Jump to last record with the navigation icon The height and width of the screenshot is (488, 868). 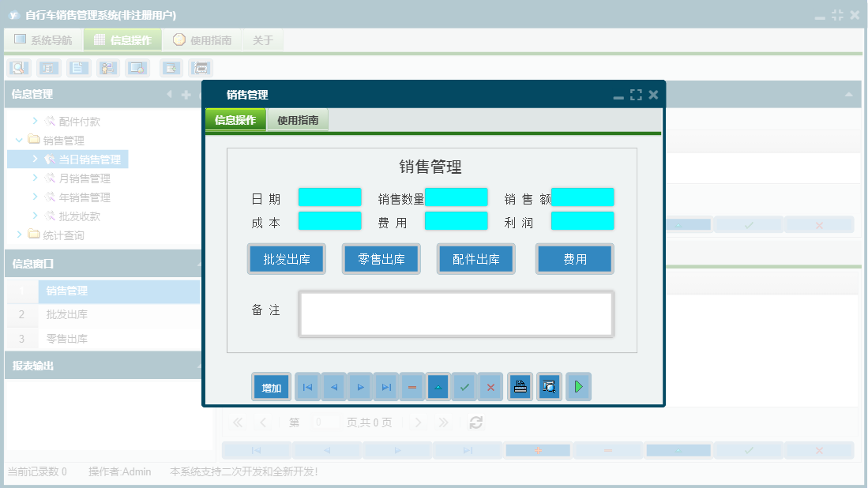click(386, 386)
